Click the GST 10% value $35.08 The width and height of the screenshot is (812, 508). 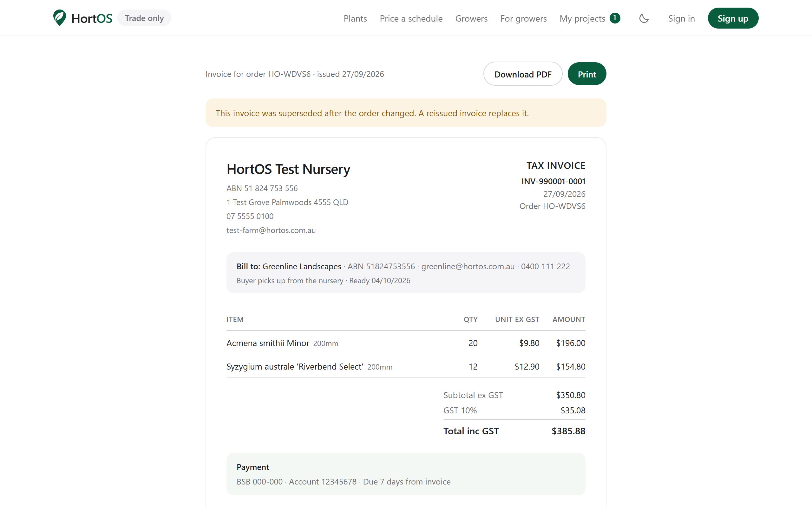point(573,411)
